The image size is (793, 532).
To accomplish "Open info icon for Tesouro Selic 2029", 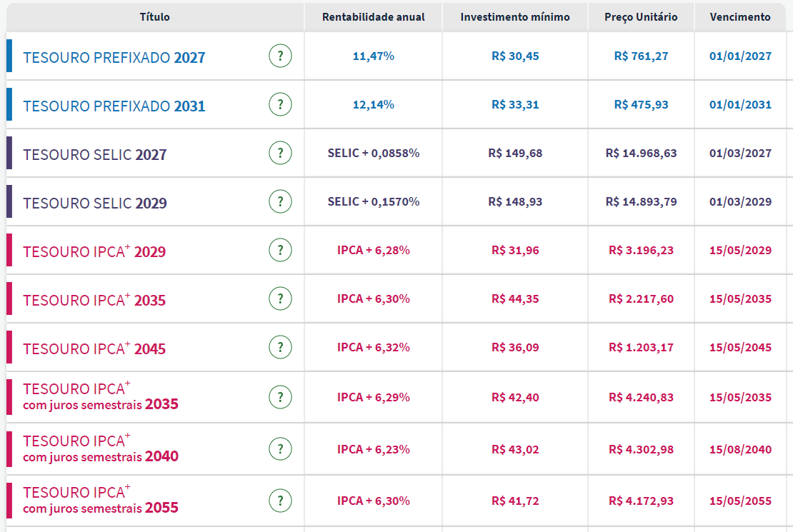I will (x=280, y=201).
